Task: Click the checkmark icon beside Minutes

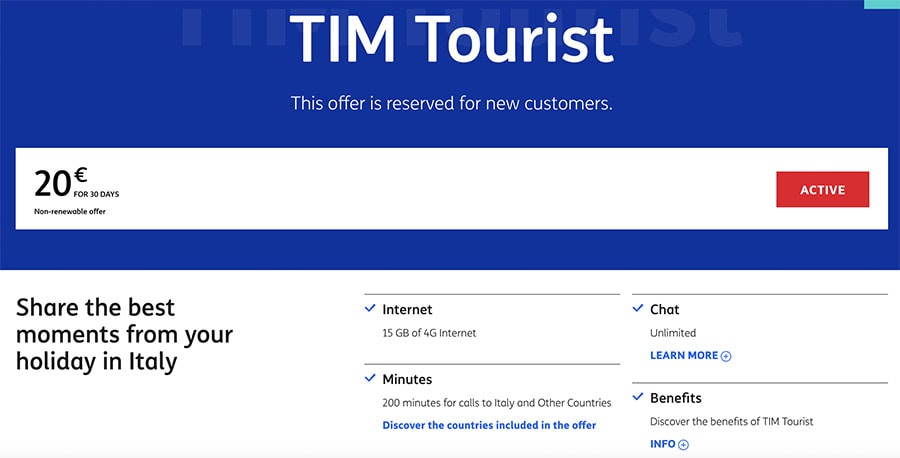Action: click(370, 379)
